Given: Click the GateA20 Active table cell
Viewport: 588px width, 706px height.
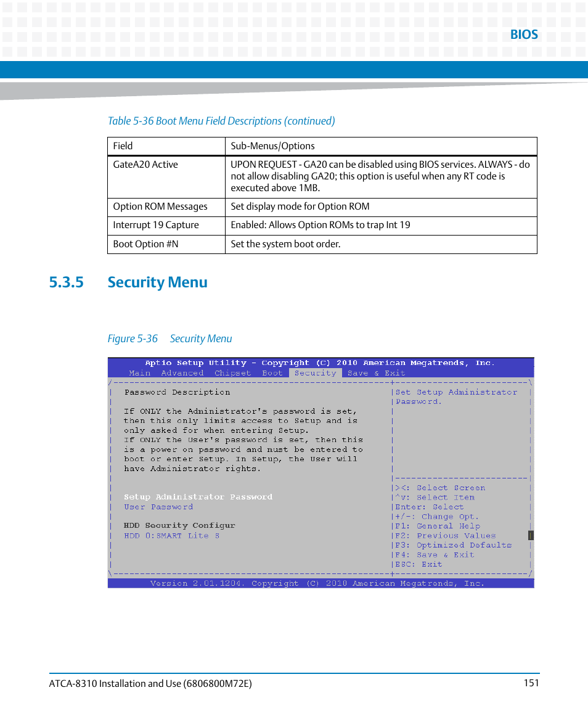Looking at the screenshot, I should [x=166, y=176].
